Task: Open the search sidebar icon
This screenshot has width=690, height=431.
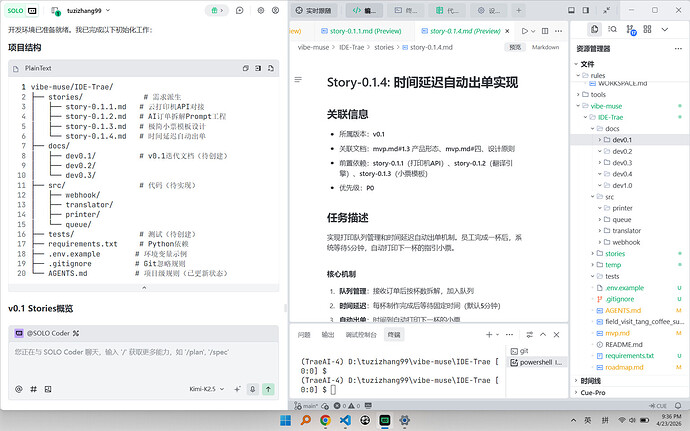Action: (x=612, y=29)
